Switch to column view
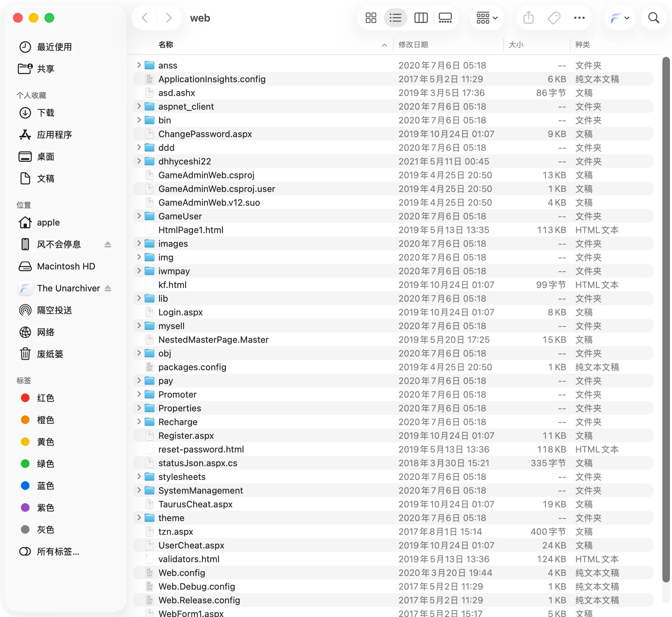This screenshot has width=672, height=617. tap(421, 18)
